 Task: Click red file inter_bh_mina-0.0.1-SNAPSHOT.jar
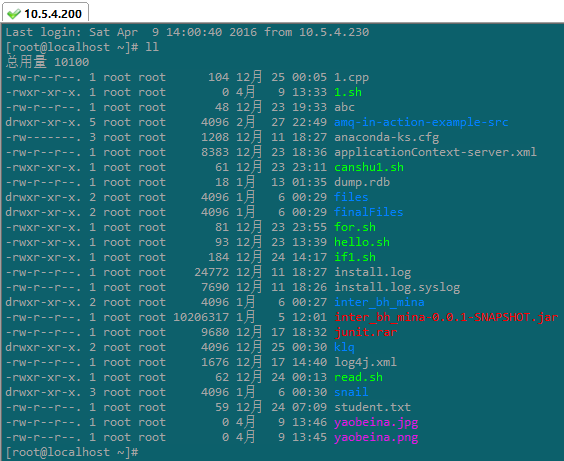(x=446, y=318)
